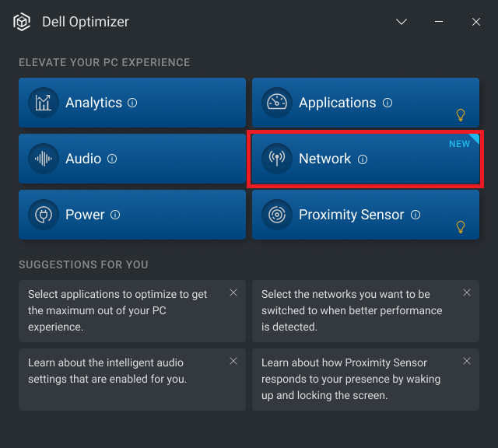Click the Analytics chart icon
Screen dimensions: 498x448
(x=44, y=103)
